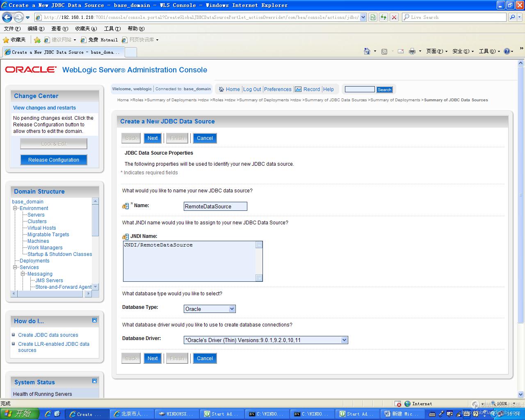The width and height of the screenshot is (525, 420).
Task: Click the Domain Structure vertical scrollbar
Action: 95,242
